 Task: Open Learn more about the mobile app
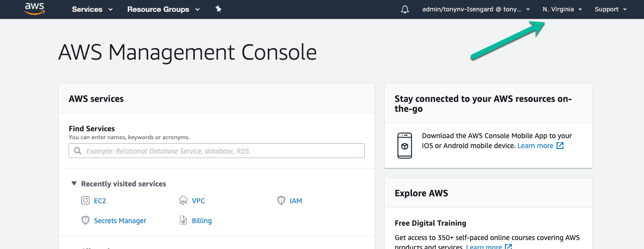tap(535, 146)
